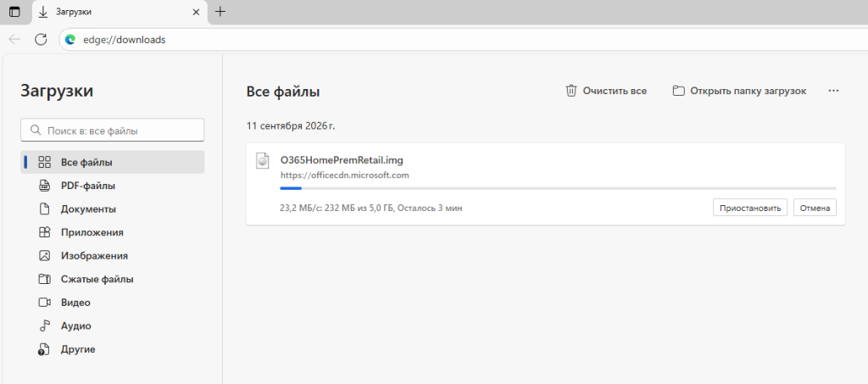The height and width of the screenshot is (384, 868).
Task: Click Открыть папку загрузок
Action: coord(739,91)
